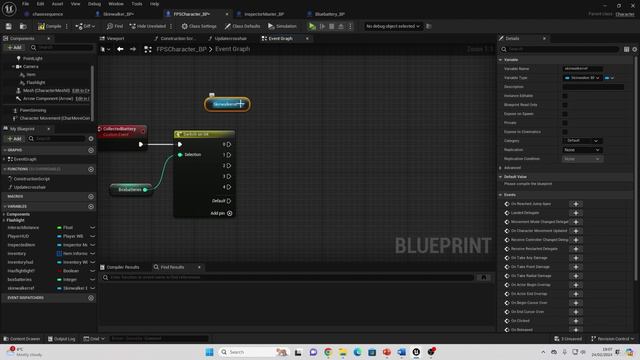Click the Eject button in play controls
Viewport: 640px width, 360px height.
[x=341, y=26]
